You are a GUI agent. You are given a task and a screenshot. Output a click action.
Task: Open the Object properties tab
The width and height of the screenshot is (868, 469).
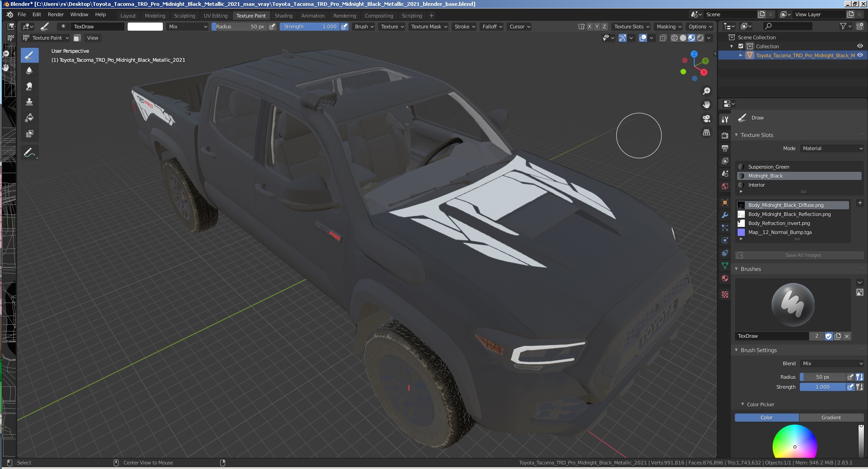pos(725,202)
